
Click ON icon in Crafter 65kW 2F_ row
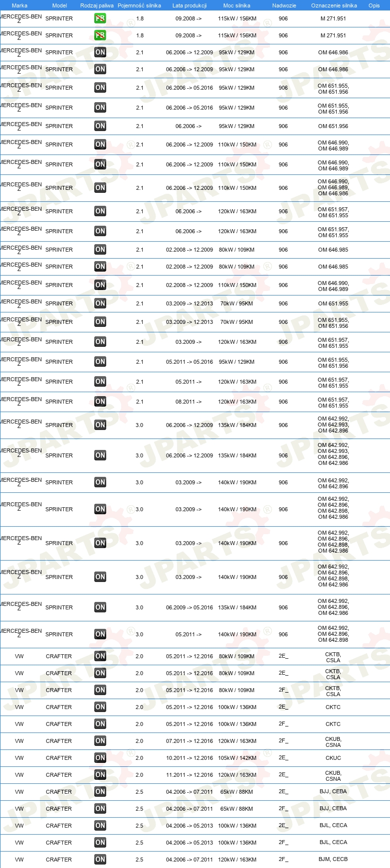[x=100, y=809]
